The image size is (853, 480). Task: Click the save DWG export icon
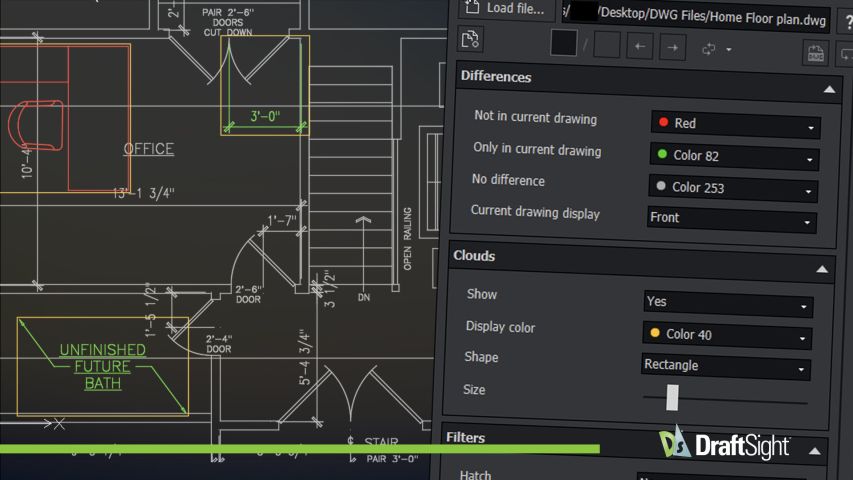coord(816,54)
